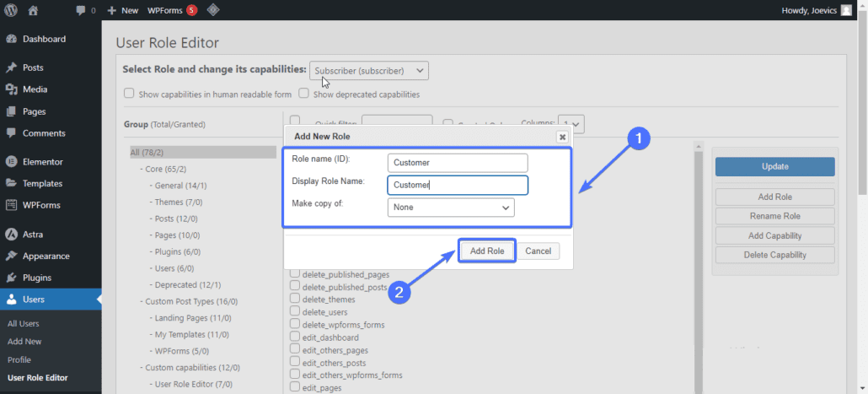The width and height of the screenshot is (868, 394).
Task: Check edit_dashboard capability
Action: coord(295,337)
